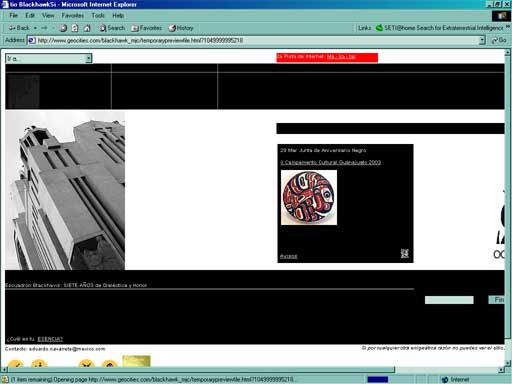Open the View menu
This screenshot has height=384, width=512.
click(48, 15)
